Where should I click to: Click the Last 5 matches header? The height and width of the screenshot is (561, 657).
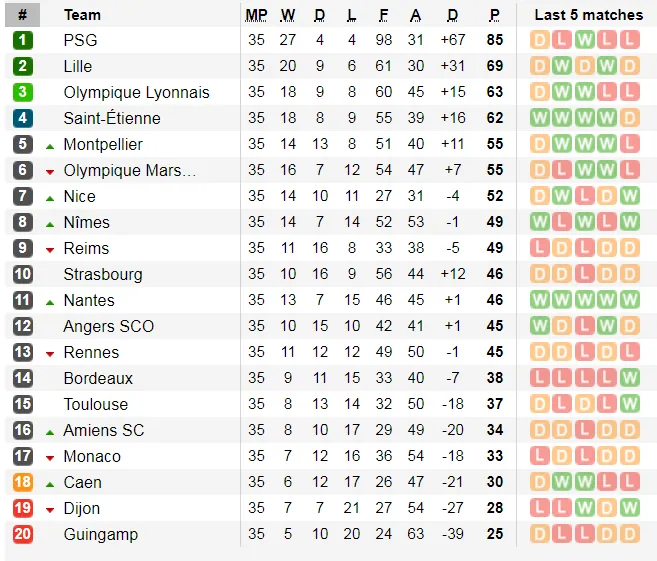tap(588, 15)
